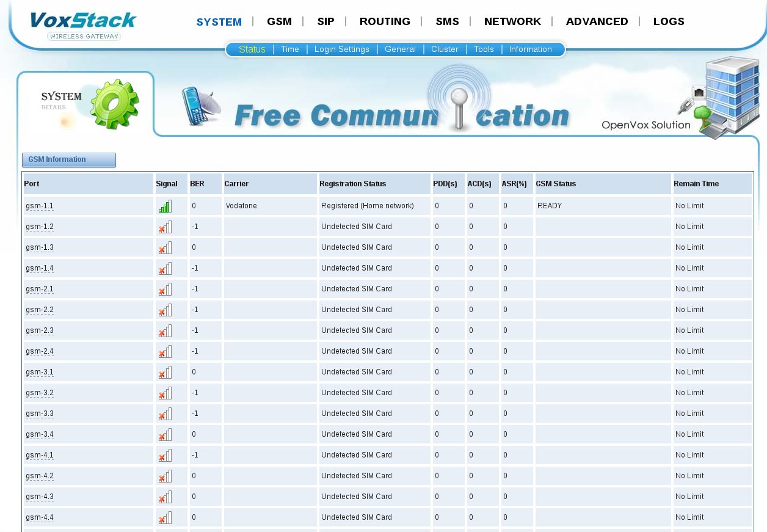Open the Login Settings tab
This screenshot has width=767, height=532.
coord(342,49)
